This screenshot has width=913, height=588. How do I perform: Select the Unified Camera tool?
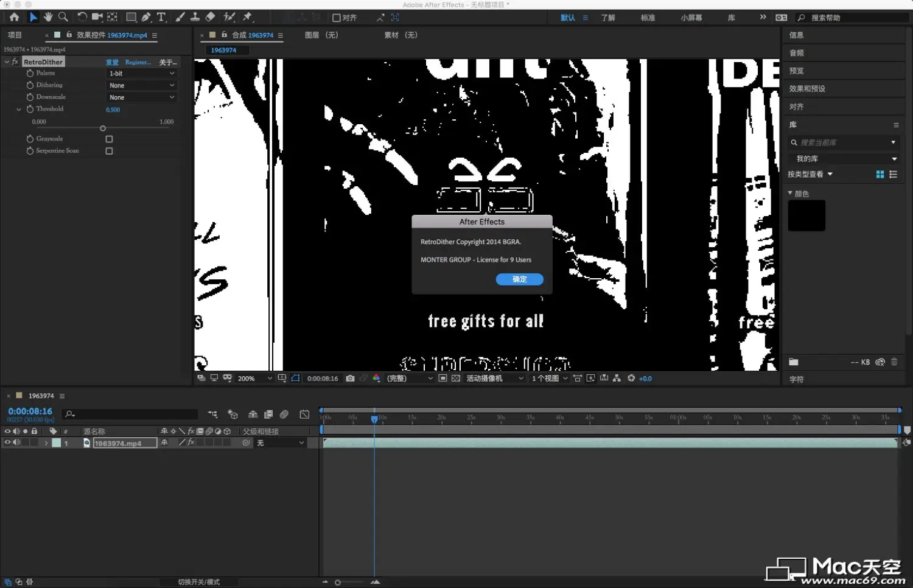pyautogui.click(x=97, y=17)
